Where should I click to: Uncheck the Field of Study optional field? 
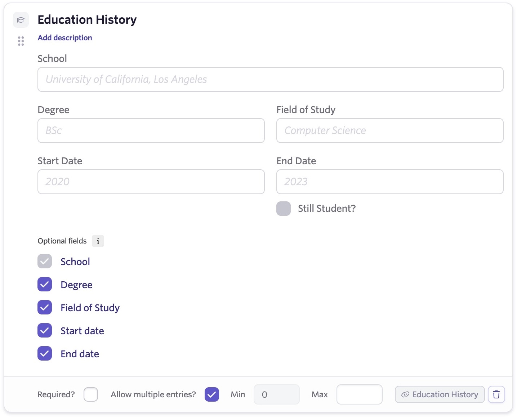45,308
